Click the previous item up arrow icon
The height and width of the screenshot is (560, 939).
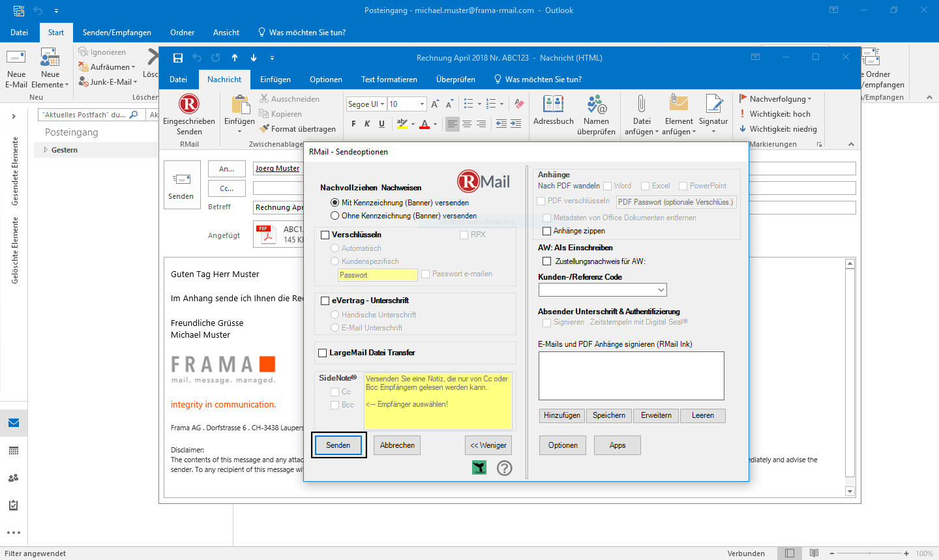click(x=235, y=58)
